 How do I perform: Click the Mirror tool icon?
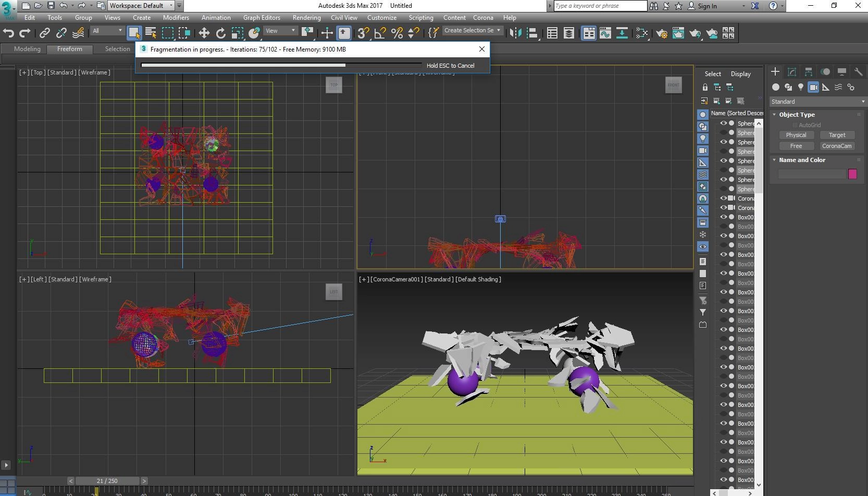tap(515, 33)
